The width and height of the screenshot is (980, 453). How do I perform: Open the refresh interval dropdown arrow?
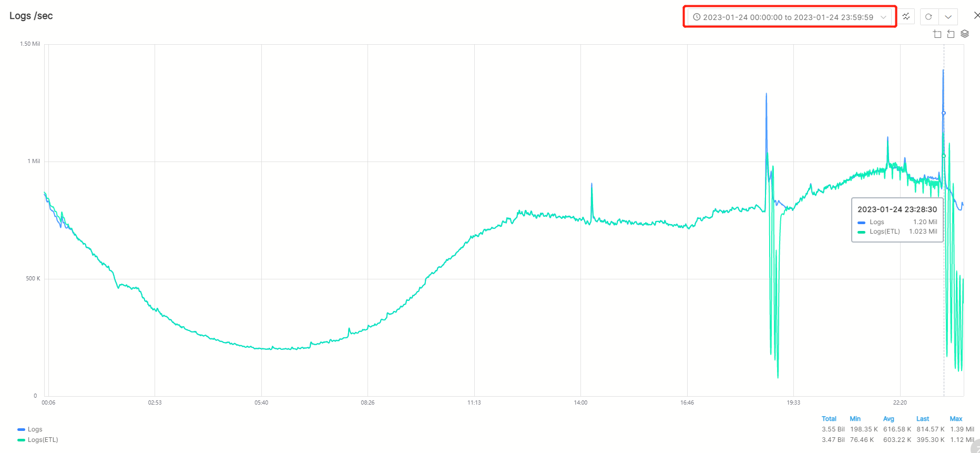tap(948, 17)
